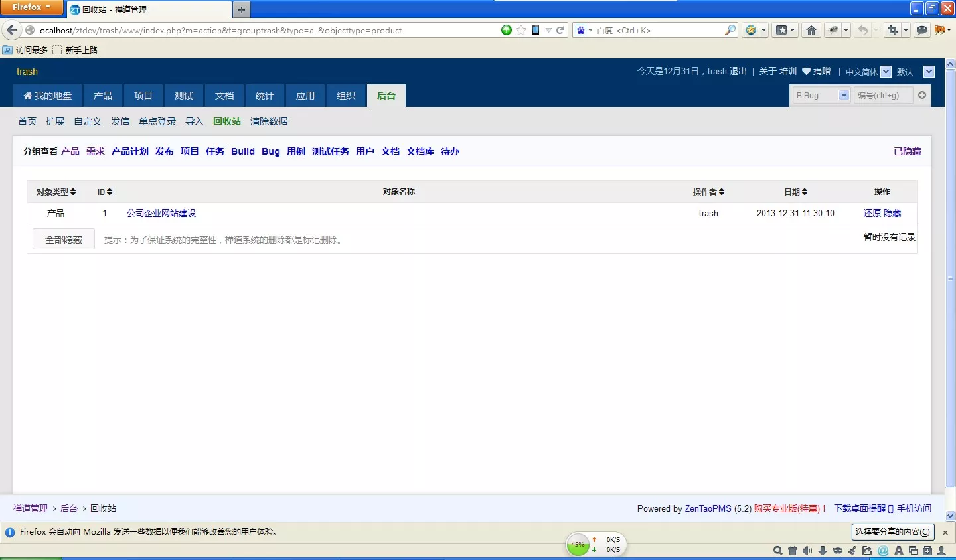
Task: Restore the product via 还原 link
Action: point(872,213)
